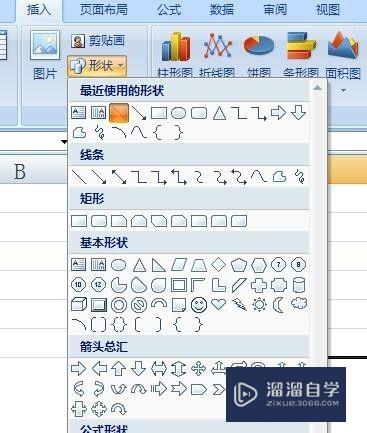Select Left-Right Arrow in 箭头总汇 section
Screen dimensions: 367x433
159,369
